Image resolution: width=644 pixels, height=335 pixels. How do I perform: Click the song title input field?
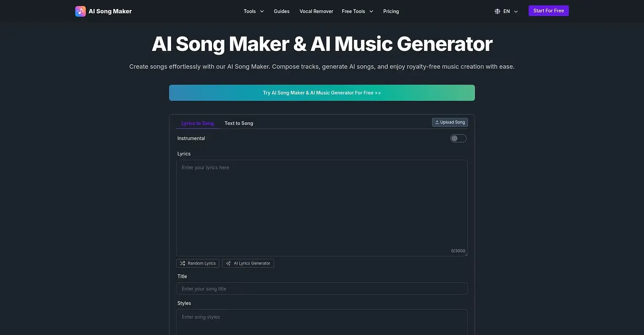[x=322, y=289]
